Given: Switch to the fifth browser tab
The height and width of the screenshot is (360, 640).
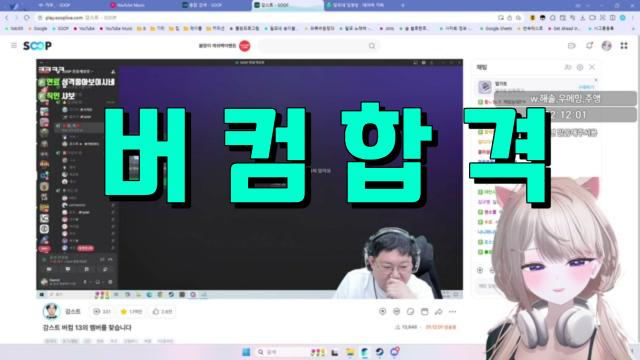Looking at the screenshot, I should 359,5.
